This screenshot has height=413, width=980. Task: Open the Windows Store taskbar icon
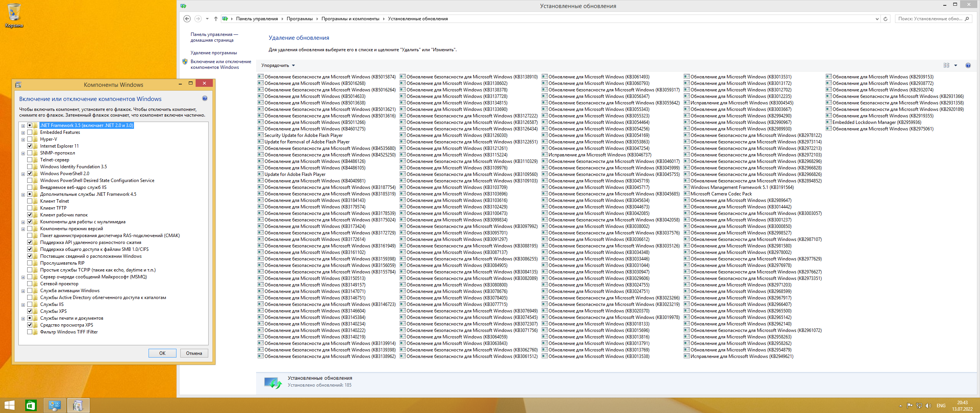(31, 405)
